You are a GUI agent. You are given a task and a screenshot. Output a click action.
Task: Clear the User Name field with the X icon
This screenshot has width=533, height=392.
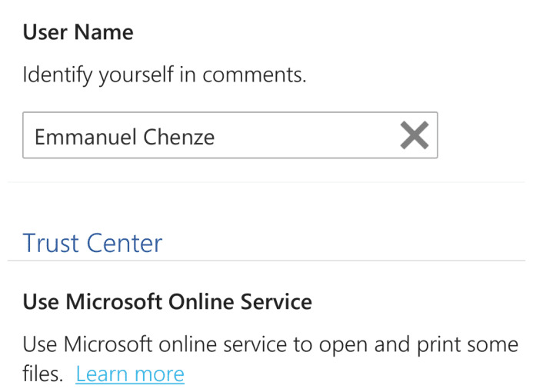415,135
